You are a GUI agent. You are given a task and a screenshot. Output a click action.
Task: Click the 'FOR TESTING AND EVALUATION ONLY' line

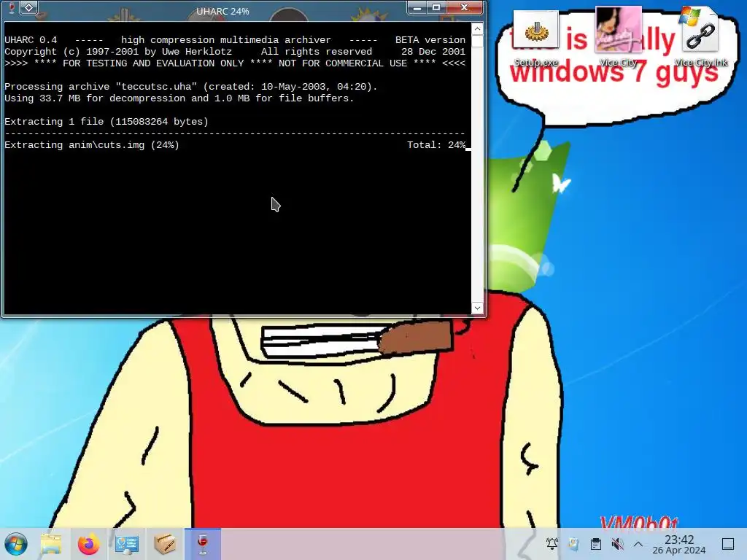(235, 63)
